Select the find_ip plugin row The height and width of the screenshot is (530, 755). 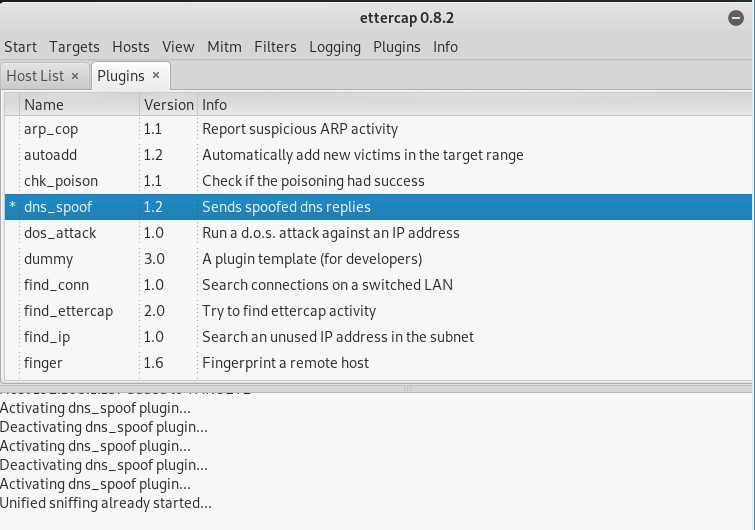(x=378, y=337)
